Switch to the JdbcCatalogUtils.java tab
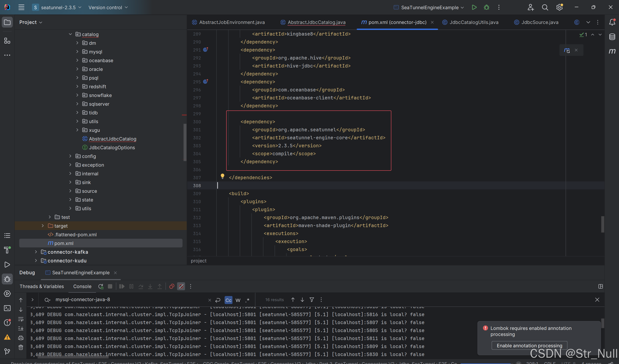Image resolution: width=619 pixels, height=364 pixels. click(470, 22)
